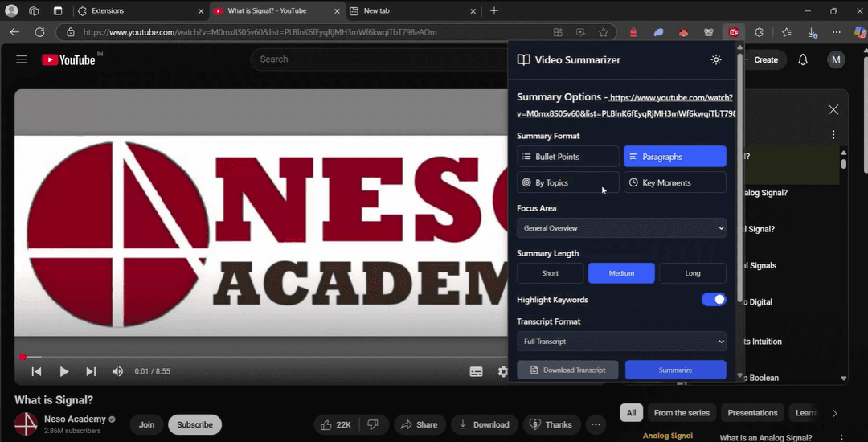This screenshot has width=868, height=442.
Task: Subscribe to Neso Academy
Action: click(194, 425)
